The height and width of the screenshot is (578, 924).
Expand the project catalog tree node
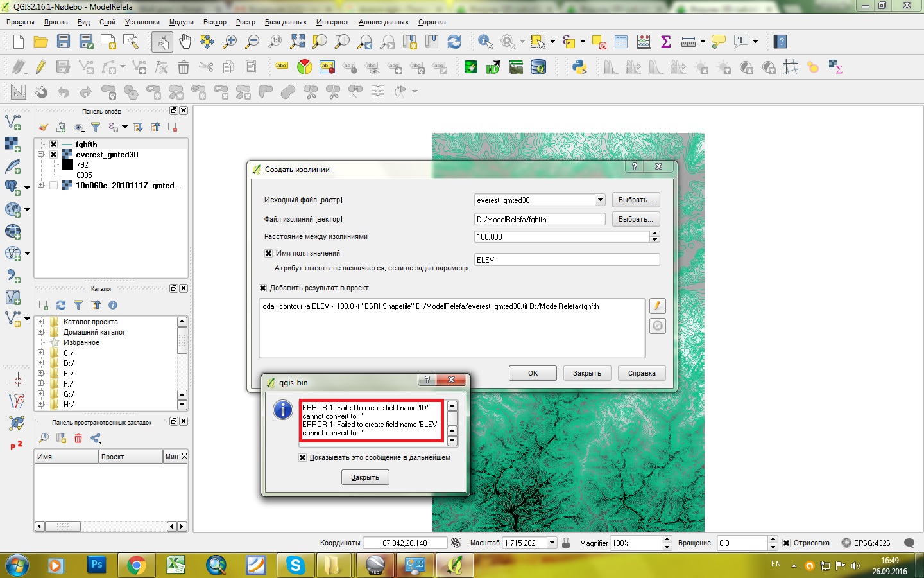pyautogui.click(x=41, y=322)
